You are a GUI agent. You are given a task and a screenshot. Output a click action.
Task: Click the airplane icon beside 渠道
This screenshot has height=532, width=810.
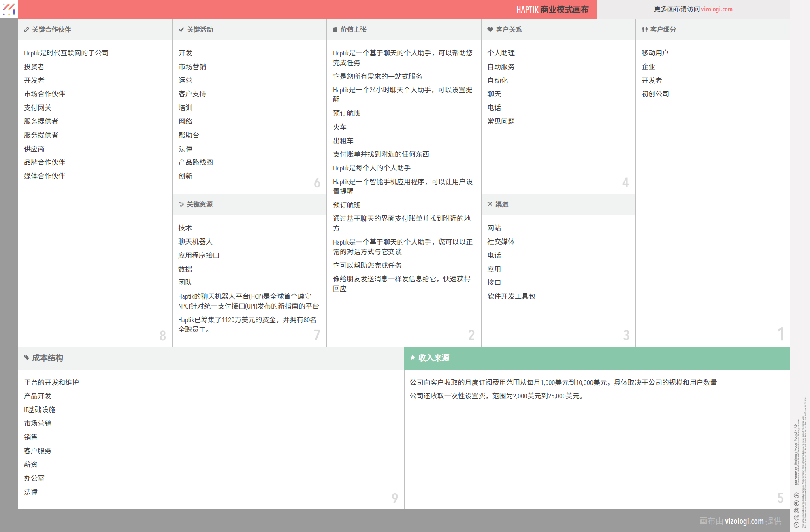pyautogui.click(x=490, y=204)
